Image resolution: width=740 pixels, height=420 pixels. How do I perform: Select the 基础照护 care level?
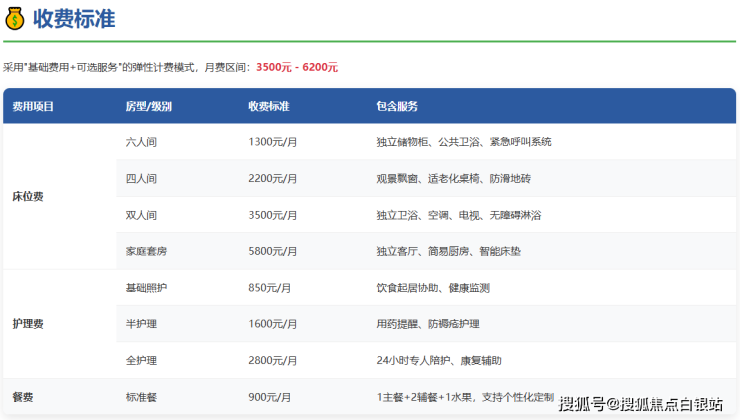pos(146,288)
